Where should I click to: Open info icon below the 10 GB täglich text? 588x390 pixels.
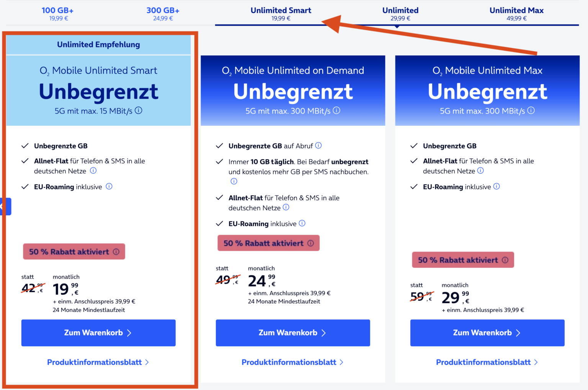click(234, 181)
